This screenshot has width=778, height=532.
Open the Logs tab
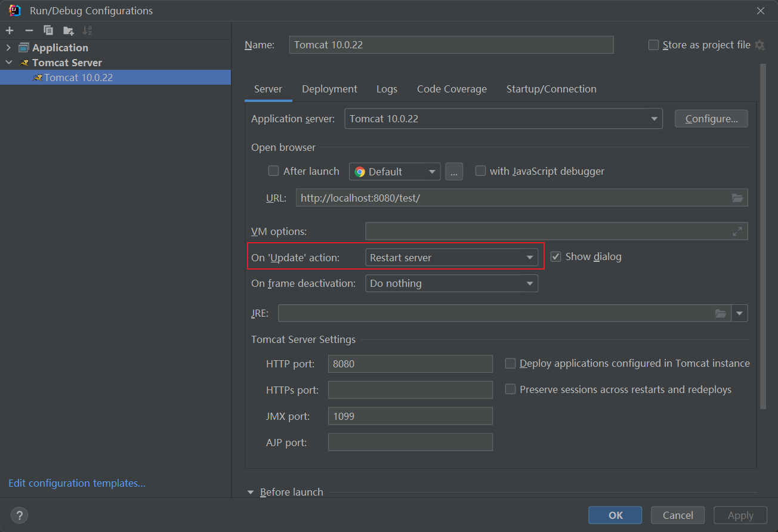click(x=387, y=89)
